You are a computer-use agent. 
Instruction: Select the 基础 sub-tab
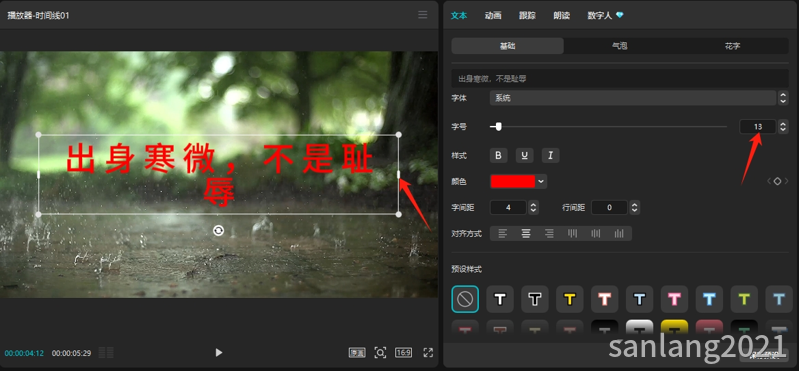[x=508, y=46]
